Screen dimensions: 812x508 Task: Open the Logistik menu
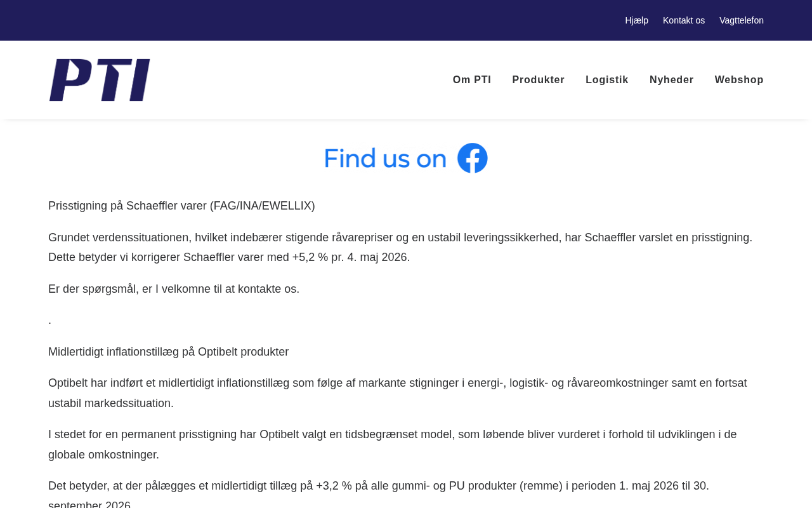pos(607,80)
